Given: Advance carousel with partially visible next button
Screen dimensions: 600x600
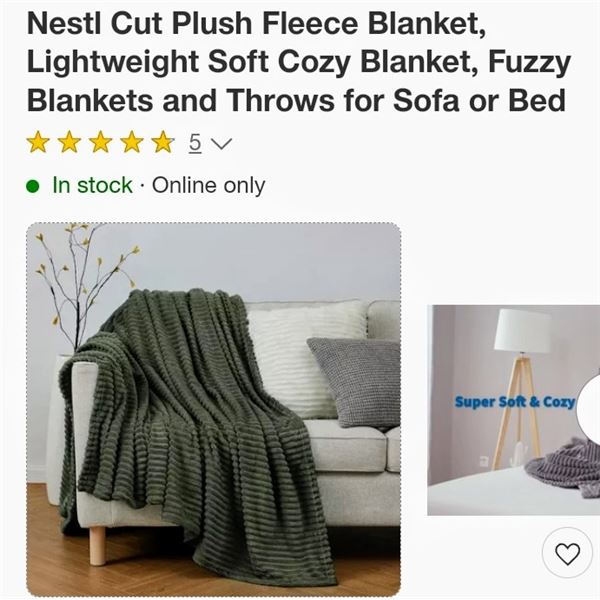Looking at the screenshot, I should coord(588,411).
